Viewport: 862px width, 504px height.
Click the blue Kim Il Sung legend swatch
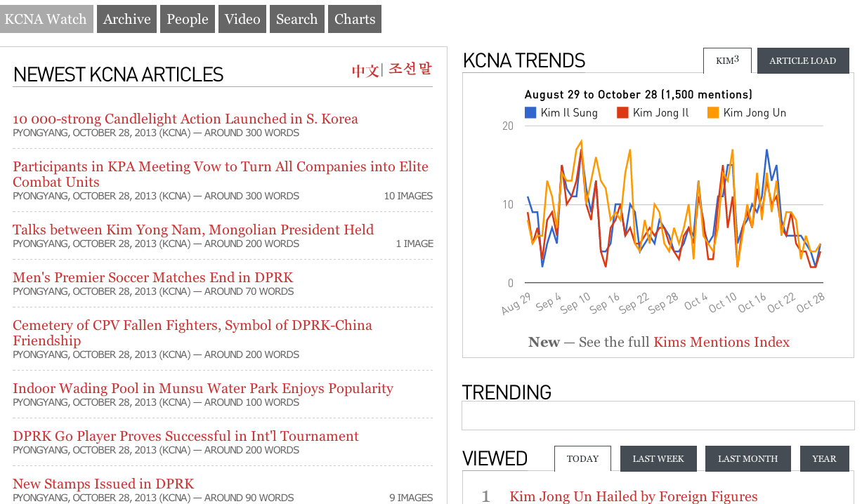(x=530, y=112)
